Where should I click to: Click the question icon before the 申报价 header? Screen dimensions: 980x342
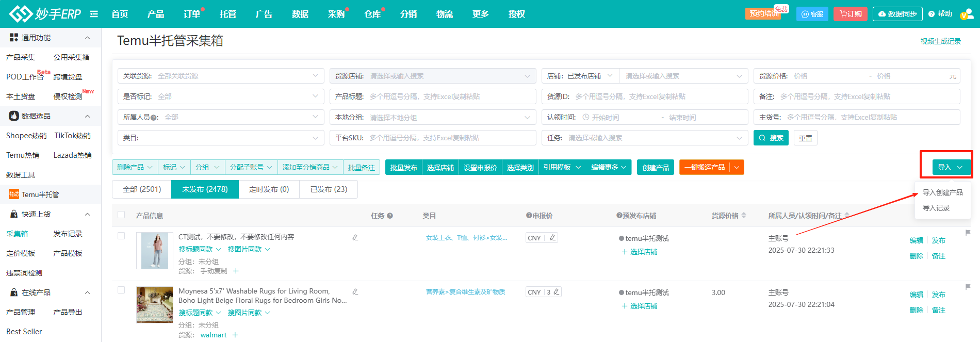529,216
